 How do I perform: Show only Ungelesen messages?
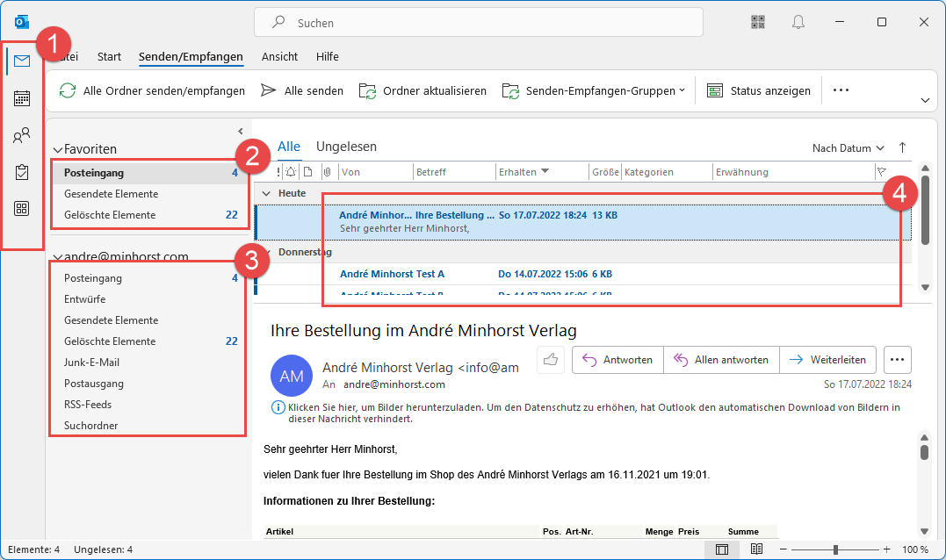pos(346,147)
